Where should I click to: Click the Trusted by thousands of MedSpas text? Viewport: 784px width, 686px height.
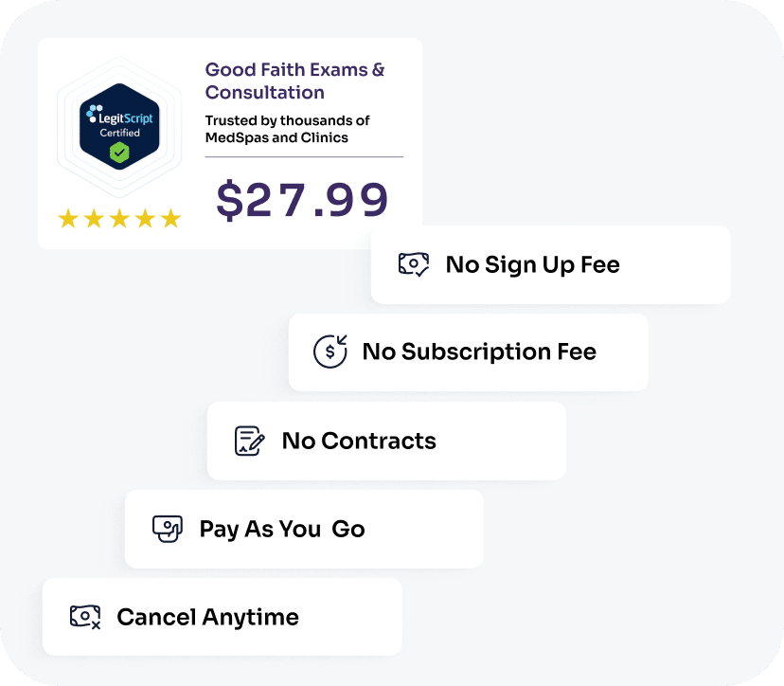[288, 129]
